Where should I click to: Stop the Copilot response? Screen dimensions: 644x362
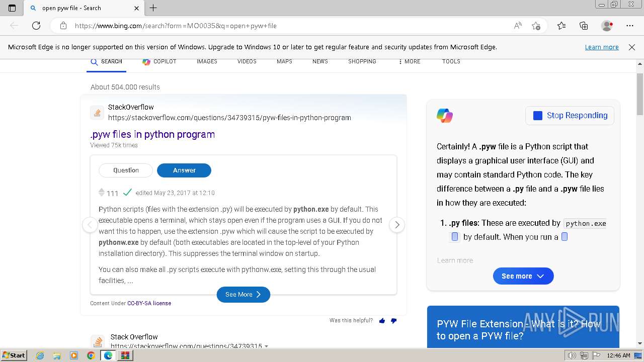pyautogui.click(x=570, y=116)
